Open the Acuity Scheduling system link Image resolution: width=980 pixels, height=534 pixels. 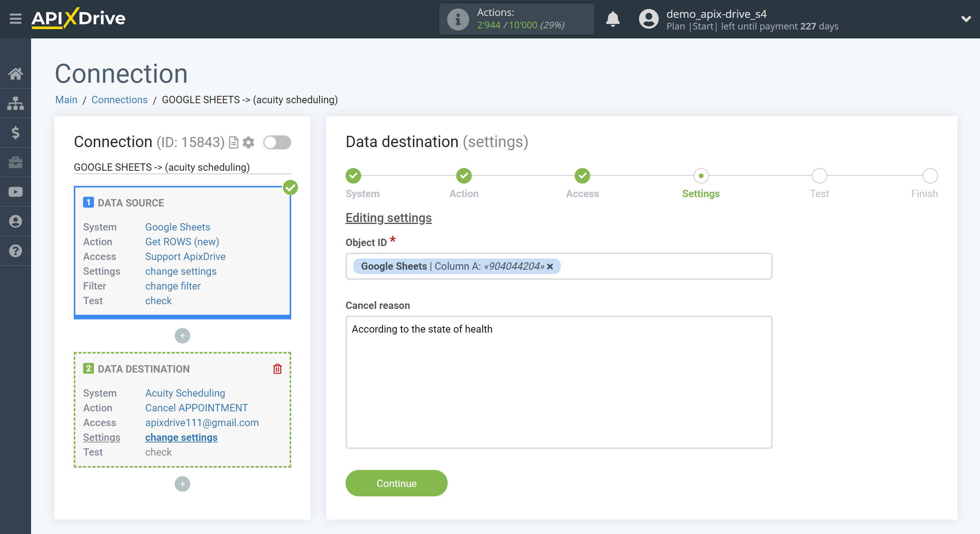185,393
